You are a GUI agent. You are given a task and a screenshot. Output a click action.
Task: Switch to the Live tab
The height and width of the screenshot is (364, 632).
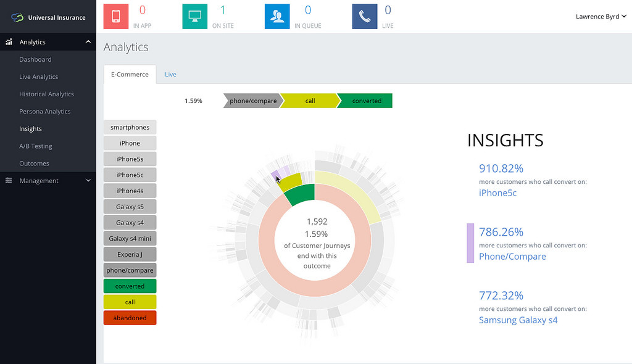(170, 75)
